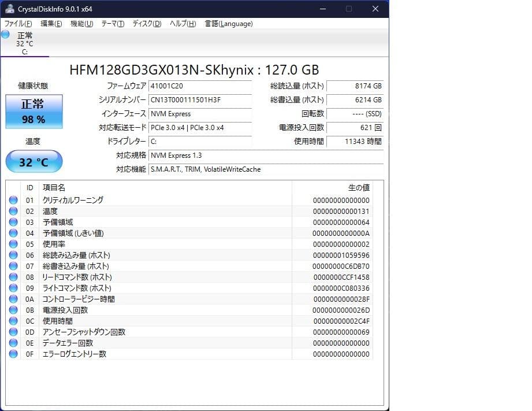Open the テーマ(T) menu
The image size is (532, 411).
tap(113, 24)
